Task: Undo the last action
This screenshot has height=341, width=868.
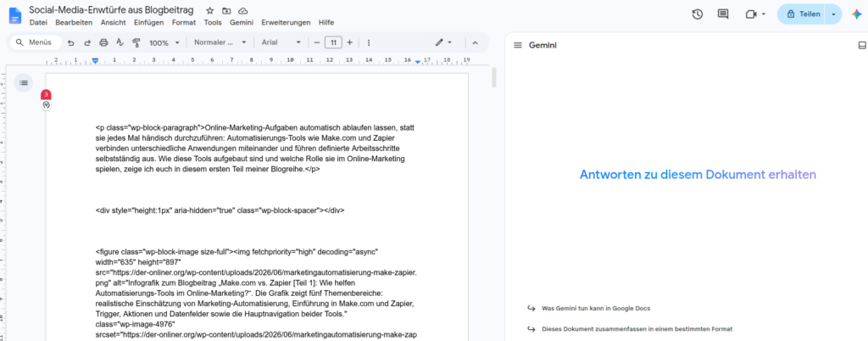Action: (x=71, y=42)
